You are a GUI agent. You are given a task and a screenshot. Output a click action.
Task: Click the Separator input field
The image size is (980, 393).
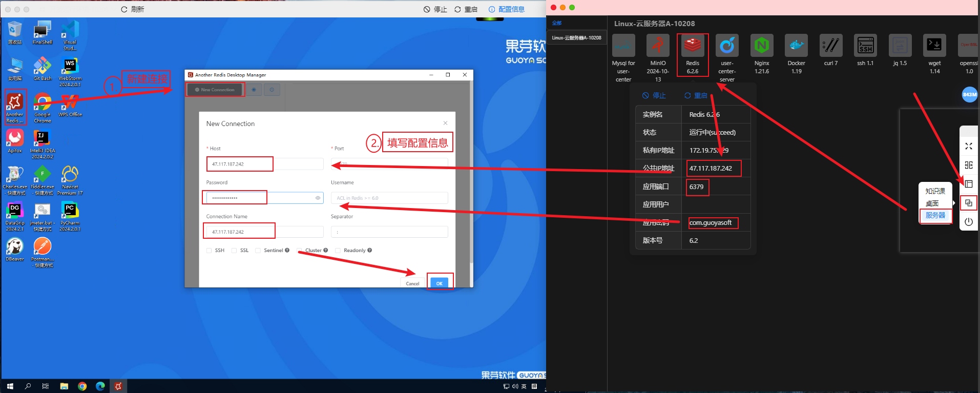pos(389,232)
